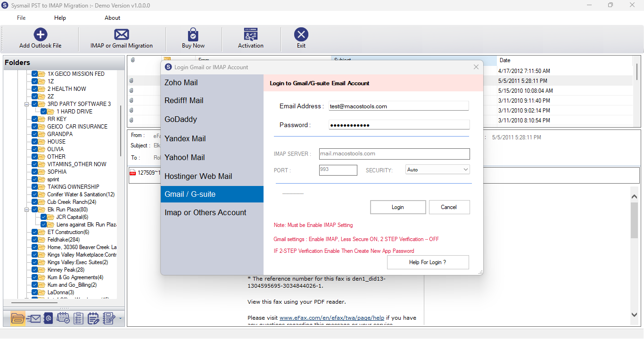The image size is (644, 339).
Task: Click the PDF attachment icon 127509
Action: (133, 173)
